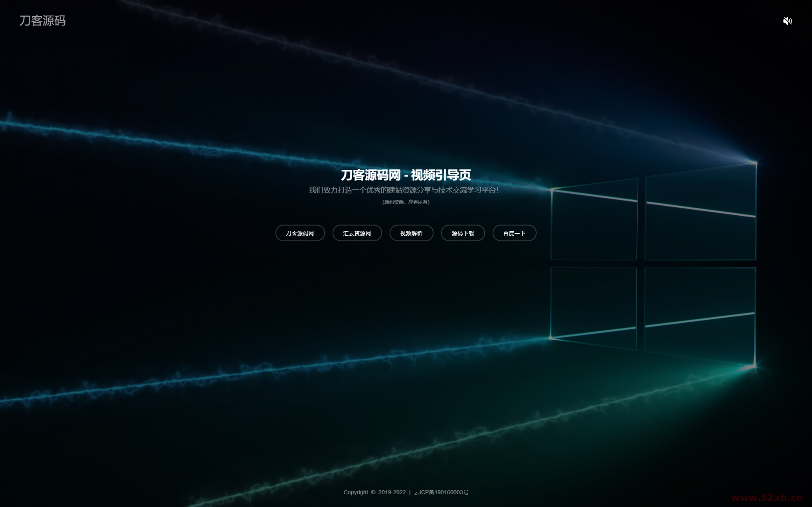Click the 2019-2022 year text in footer
812x507 pixels.
pos(392,492)
